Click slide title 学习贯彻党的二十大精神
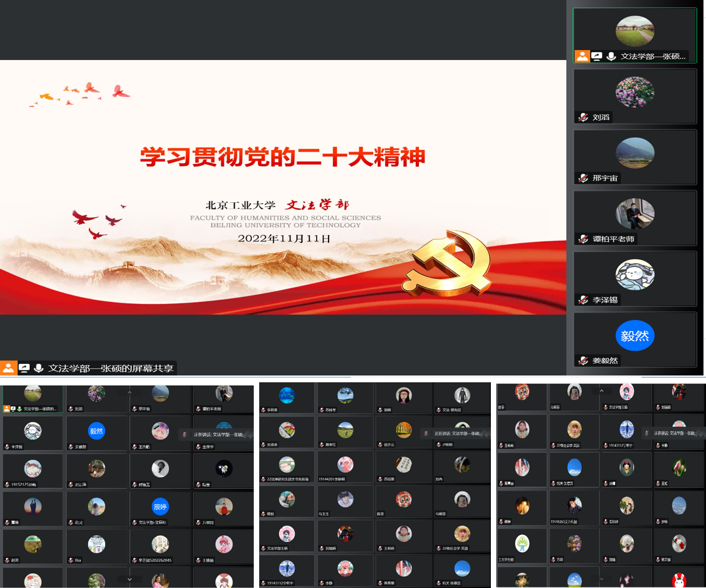706x588 pixels. tap(283, 157)
